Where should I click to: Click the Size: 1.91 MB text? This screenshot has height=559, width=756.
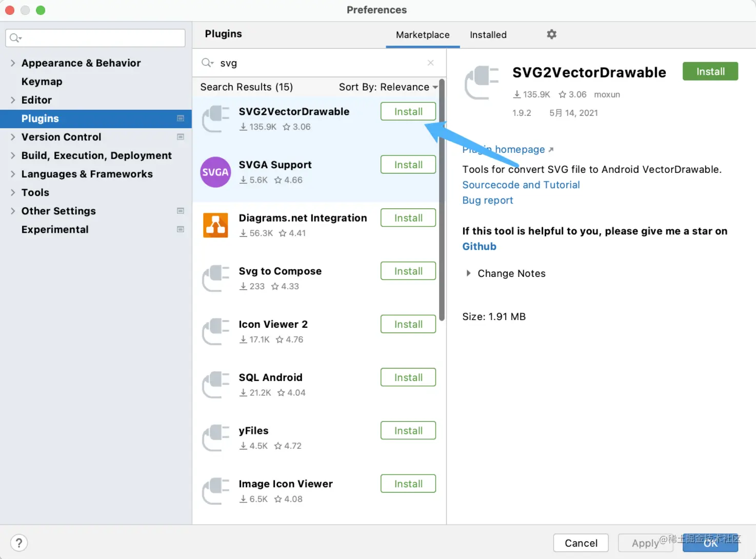tap(494, 317)
